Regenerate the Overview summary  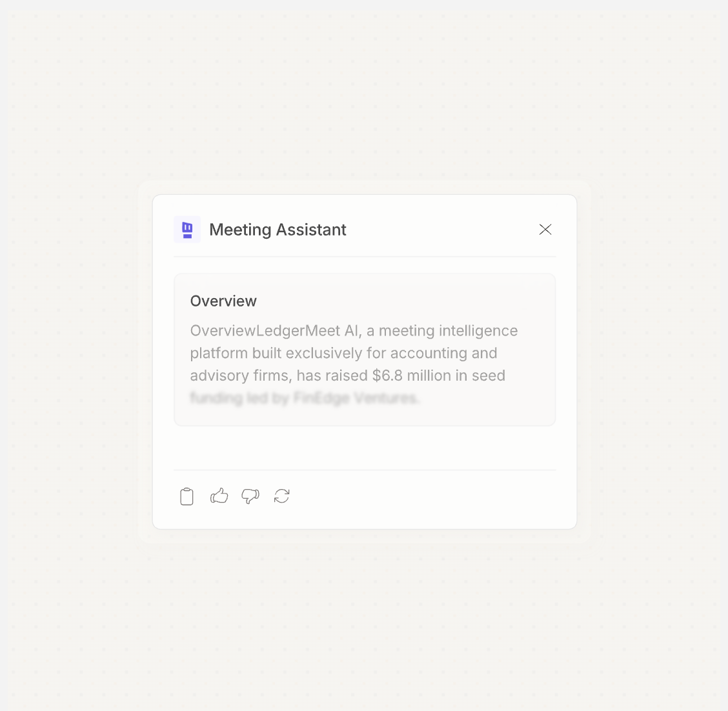pos(281,496)
